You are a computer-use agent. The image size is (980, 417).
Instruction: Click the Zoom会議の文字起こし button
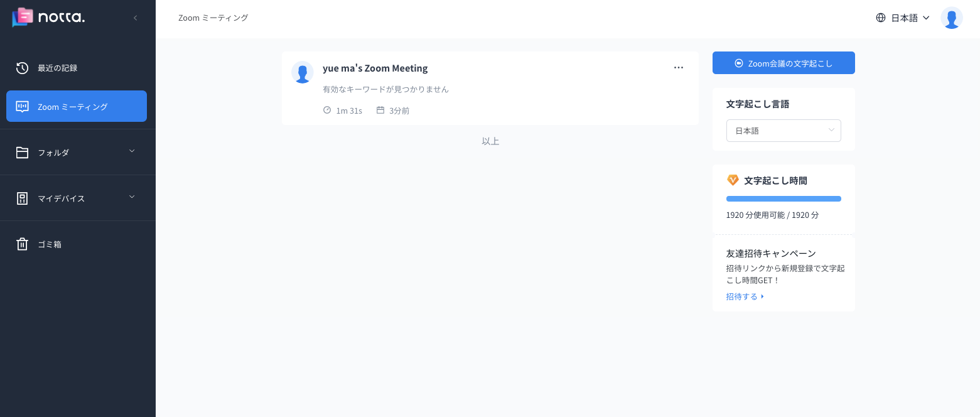(x=783, y=63)
